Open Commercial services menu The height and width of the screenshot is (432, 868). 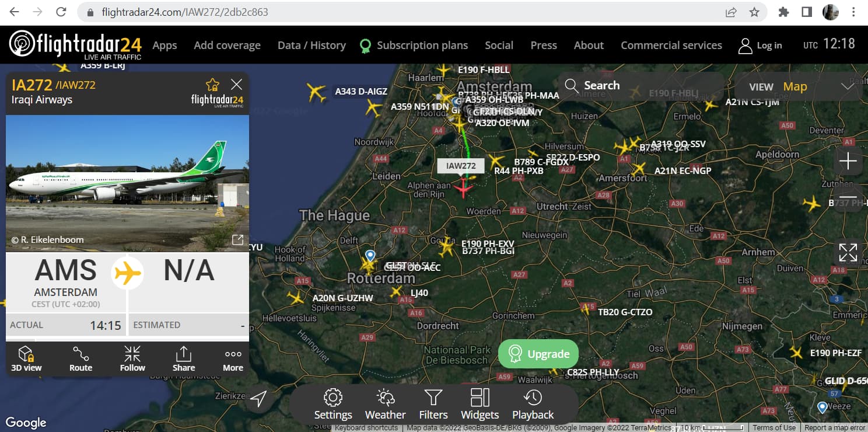(671, 46)
